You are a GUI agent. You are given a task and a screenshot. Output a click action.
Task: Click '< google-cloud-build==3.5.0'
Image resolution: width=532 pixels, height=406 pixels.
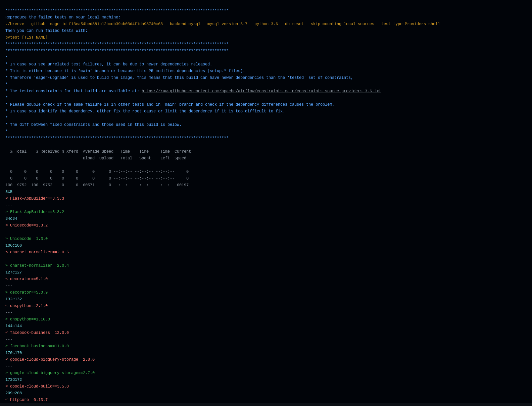pos(37,387)
